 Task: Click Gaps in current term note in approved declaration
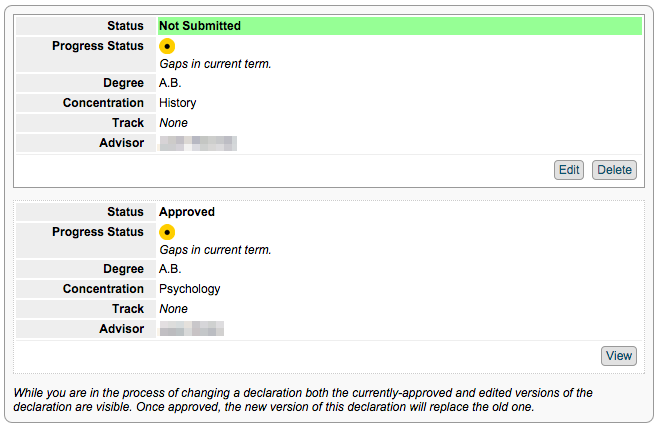[215, 250]
